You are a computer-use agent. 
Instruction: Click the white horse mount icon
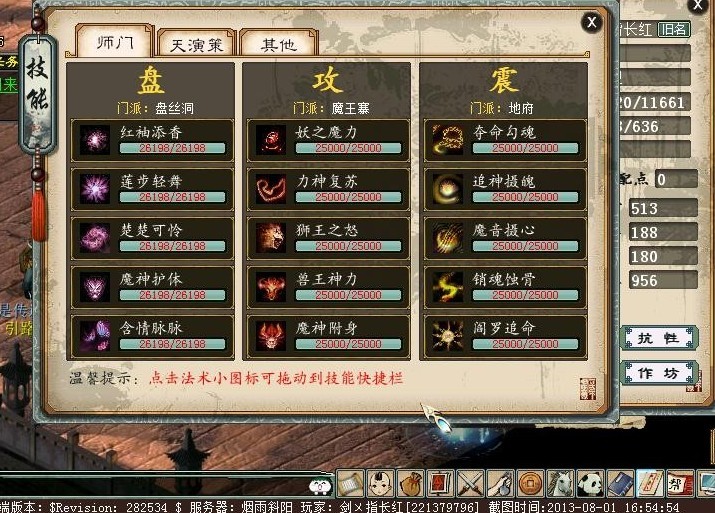(560, 483)
